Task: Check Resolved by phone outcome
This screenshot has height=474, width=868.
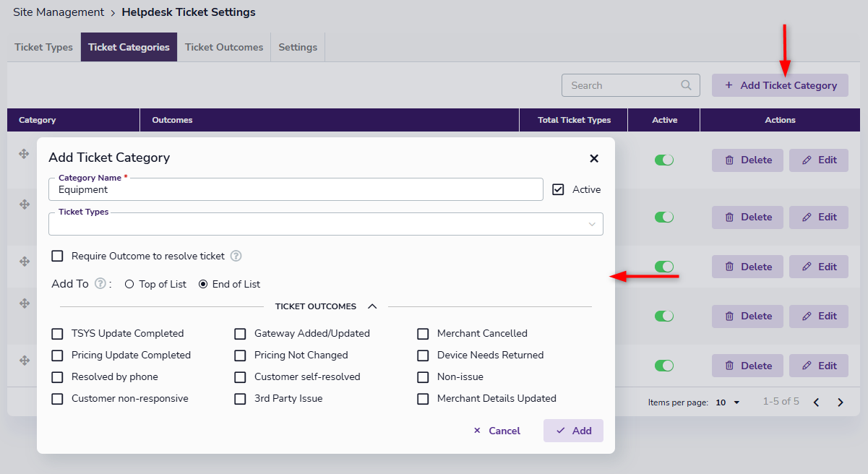Action: [x=57, y=377]
